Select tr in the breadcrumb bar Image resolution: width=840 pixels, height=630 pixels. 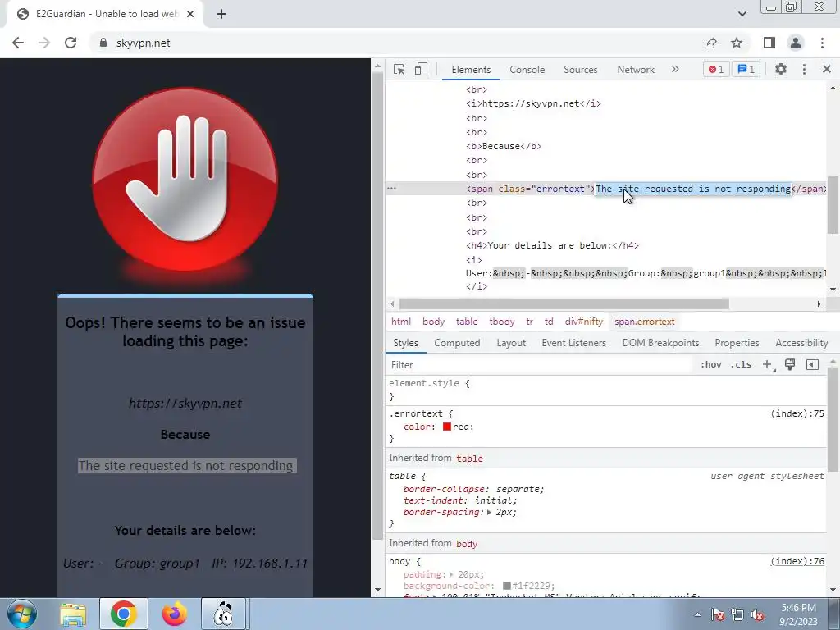click(529, 322)
